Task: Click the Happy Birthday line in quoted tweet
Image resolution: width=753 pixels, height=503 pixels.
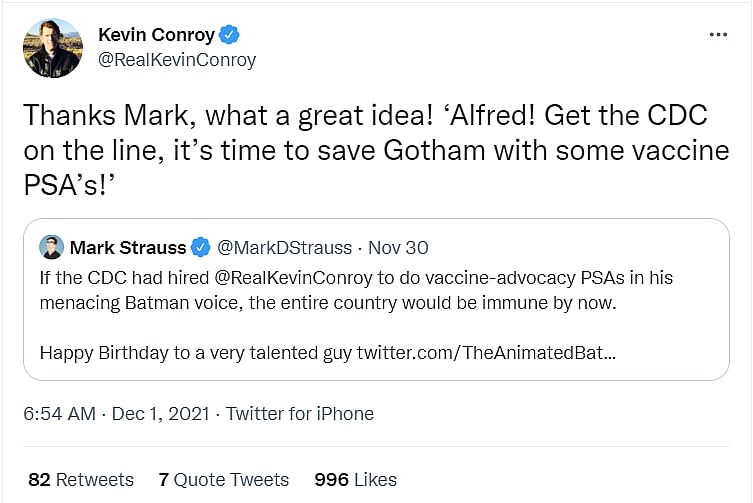Action: [196, 352]
